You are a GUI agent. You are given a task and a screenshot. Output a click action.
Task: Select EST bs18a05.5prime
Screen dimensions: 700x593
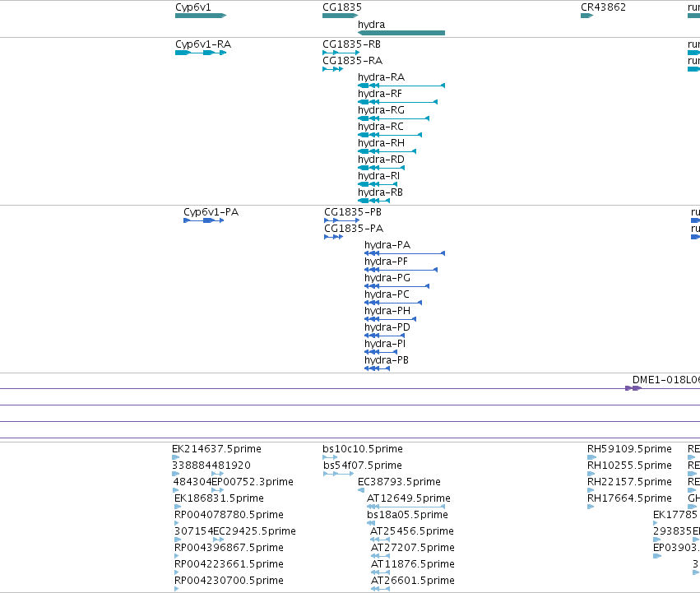click(x=371, y=523)
